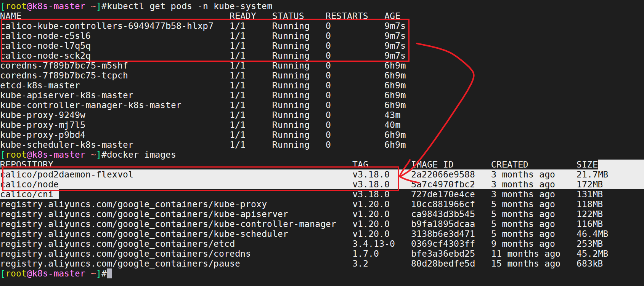Select kube-proxy-p9bd4 pod name
644x286 pixels.
click(x=43, y=135)
